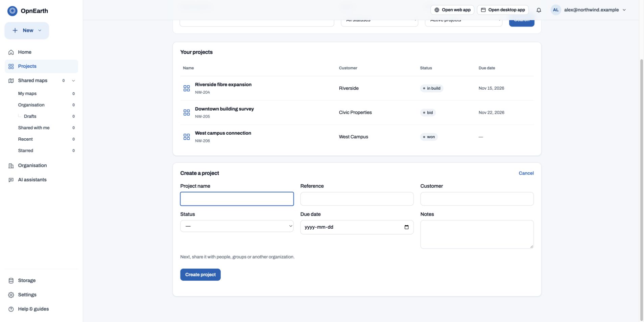Cancel the Create a project form

[x=526, y=173]
